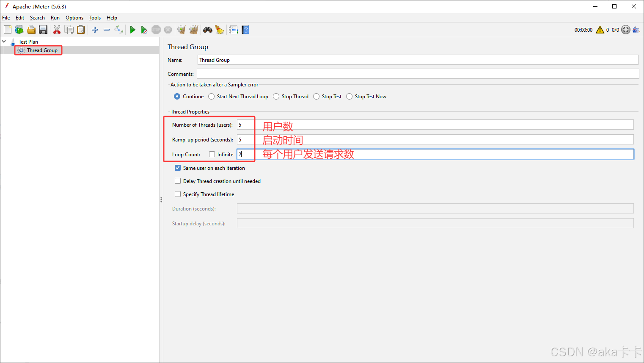Click the Clear All brooms icon
644x363 pixels.
(194, 30)
